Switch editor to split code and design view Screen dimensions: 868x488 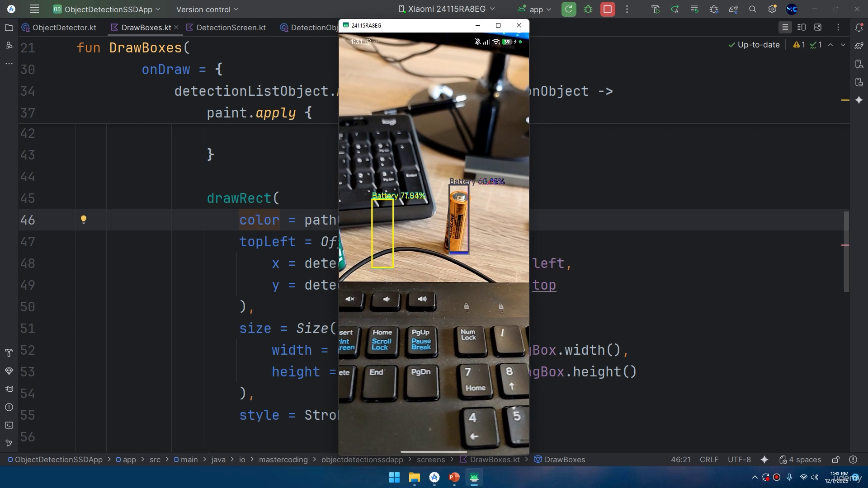pyautogui.click(x=802, y=28)
